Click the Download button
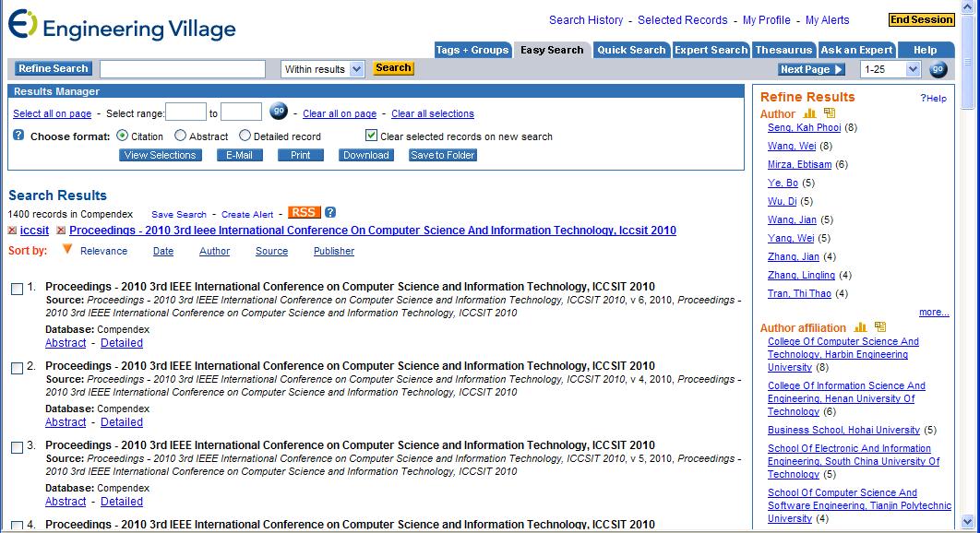The height and width of the screenshot is (533, 980). pos(366,155)
